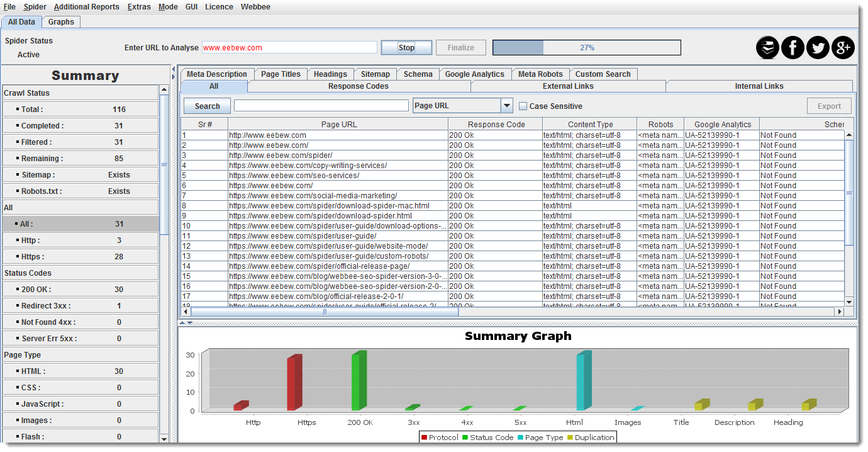Open the Page Titles tab
The width and height of the screenshot is (868, 452).
281,74
